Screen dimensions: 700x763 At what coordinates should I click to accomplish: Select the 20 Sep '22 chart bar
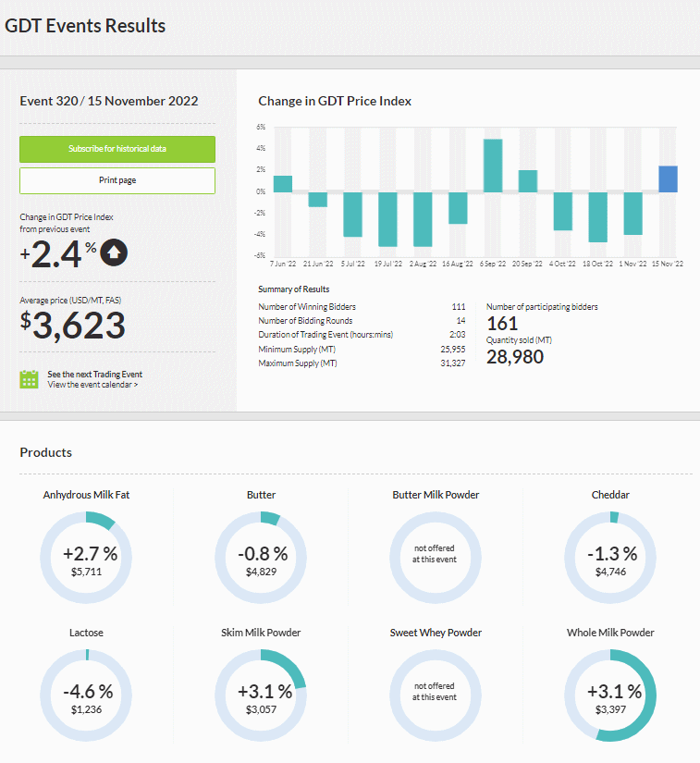(x=528, y=181)
